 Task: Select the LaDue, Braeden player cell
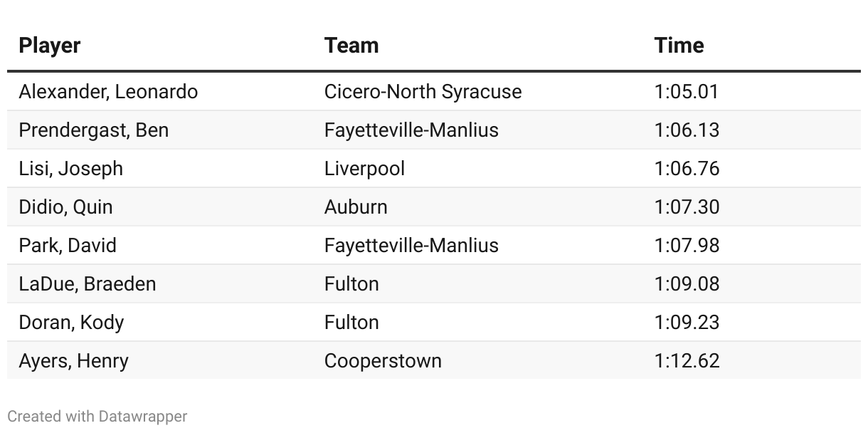[x=88, y=284]
